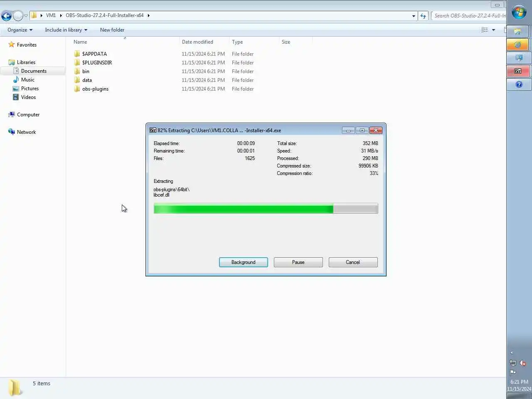This screenshot has height=399, width=532.
Task: Sort by the Size column header
Action: coord(296,42)
